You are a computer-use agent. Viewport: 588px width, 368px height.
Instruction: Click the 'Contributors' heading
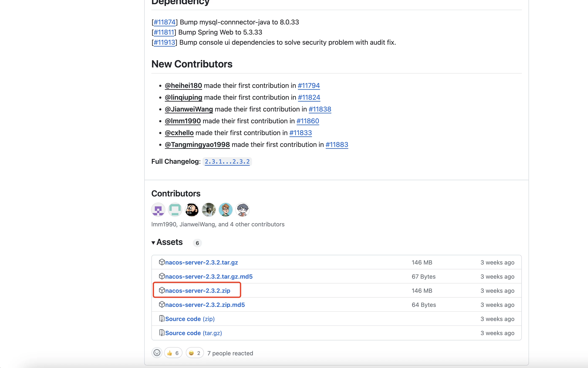coord(176,193)
